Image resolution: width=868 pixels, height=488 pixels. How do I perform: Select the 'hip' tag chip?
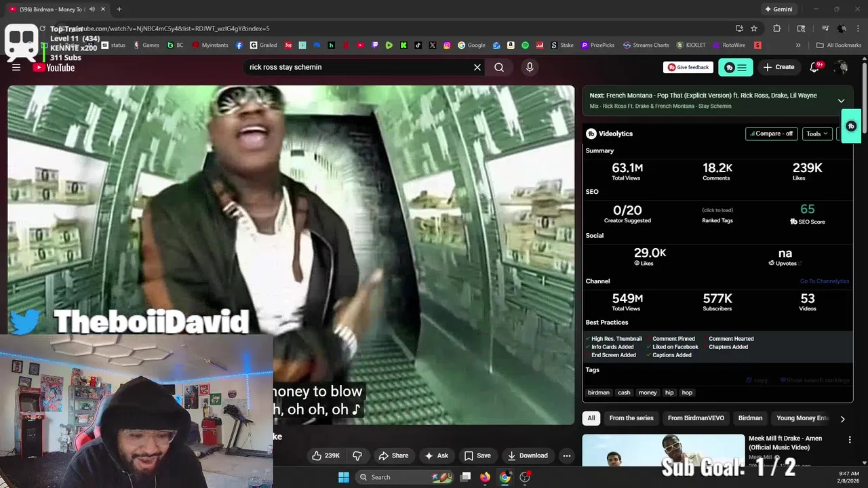tap(669, 392)
